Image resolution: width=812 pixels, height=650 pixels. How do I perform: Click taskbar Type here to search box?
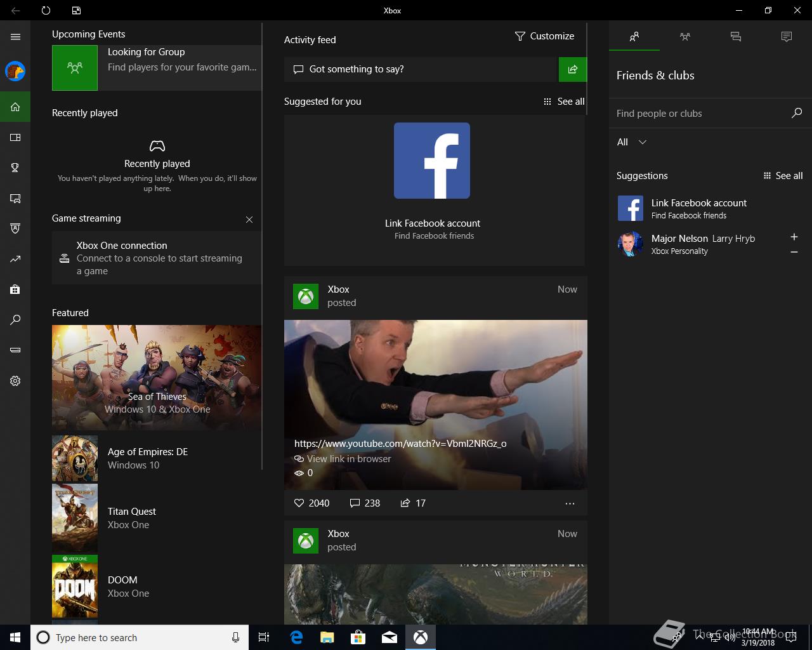pos(138,637)
